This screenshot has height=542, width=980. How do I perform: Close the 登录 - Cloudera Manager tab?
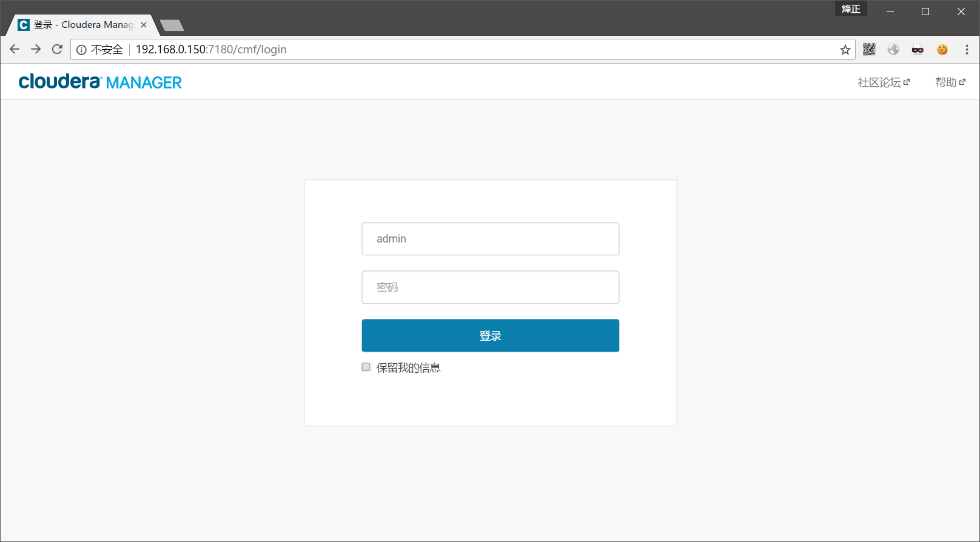tap(144, 25)
